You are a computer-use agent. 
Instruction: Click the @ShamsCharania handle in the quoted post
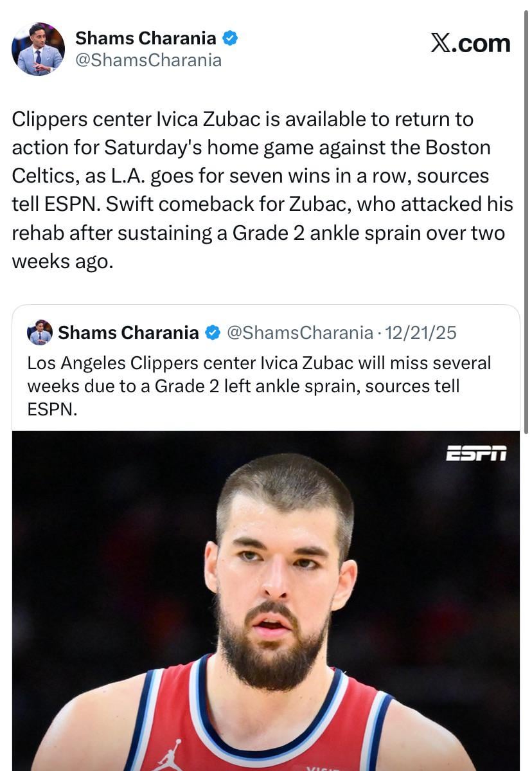click(300, 332)
